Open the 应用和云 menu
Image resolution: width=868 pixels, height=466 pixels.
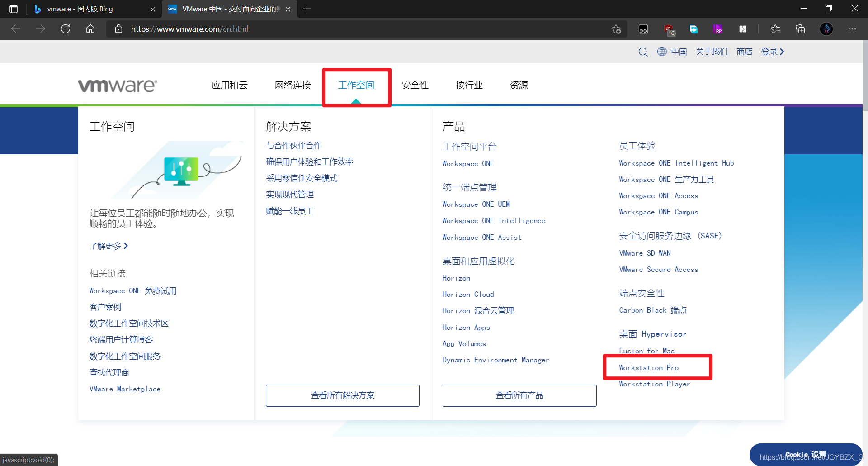230,85
